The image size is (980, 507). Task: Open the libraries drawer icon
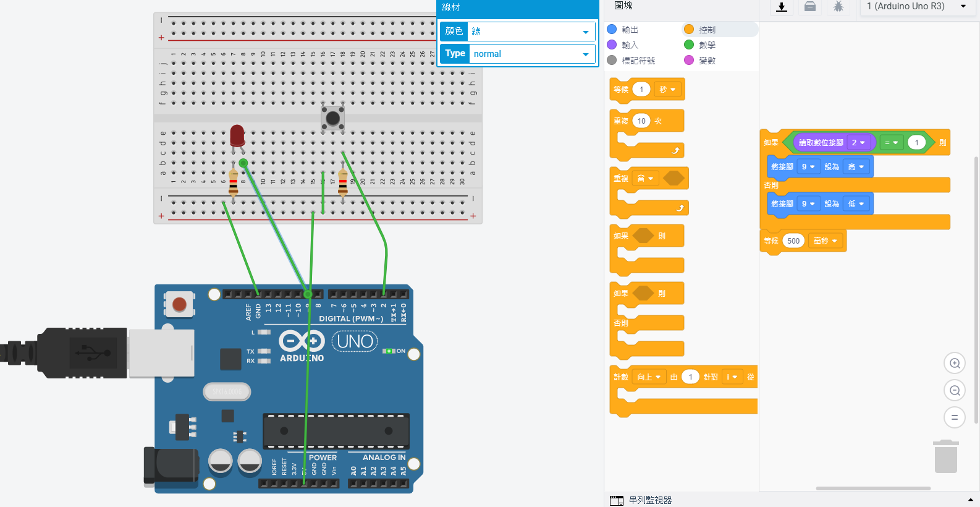pos(810,7)
